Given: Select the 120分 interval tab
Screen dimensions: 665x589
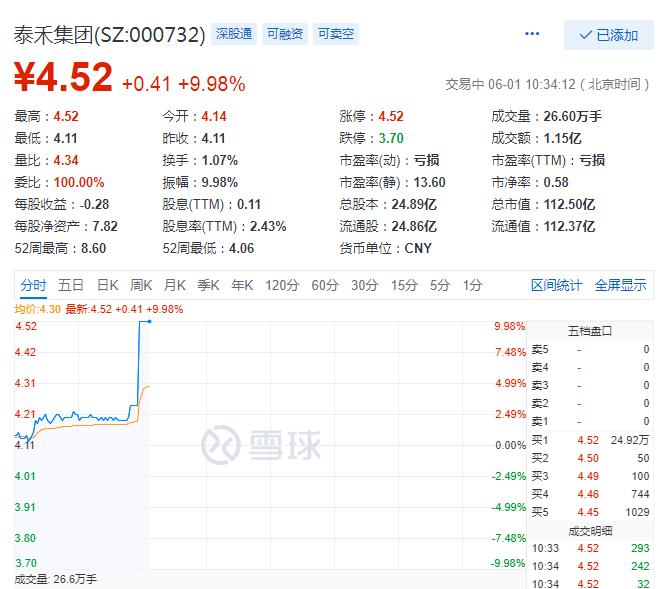Looking at the screenshot, I should click(282, 285).
